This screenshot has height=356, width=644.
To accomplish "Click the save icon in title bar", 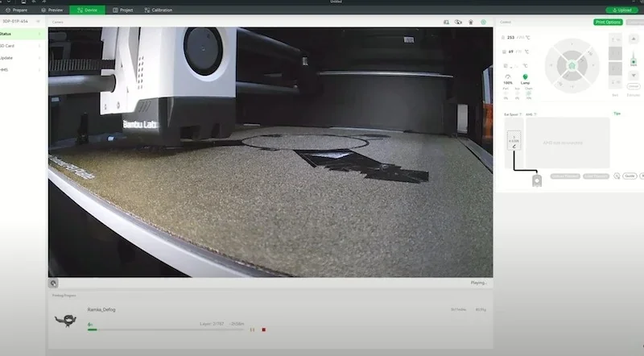I will [23, 2].
